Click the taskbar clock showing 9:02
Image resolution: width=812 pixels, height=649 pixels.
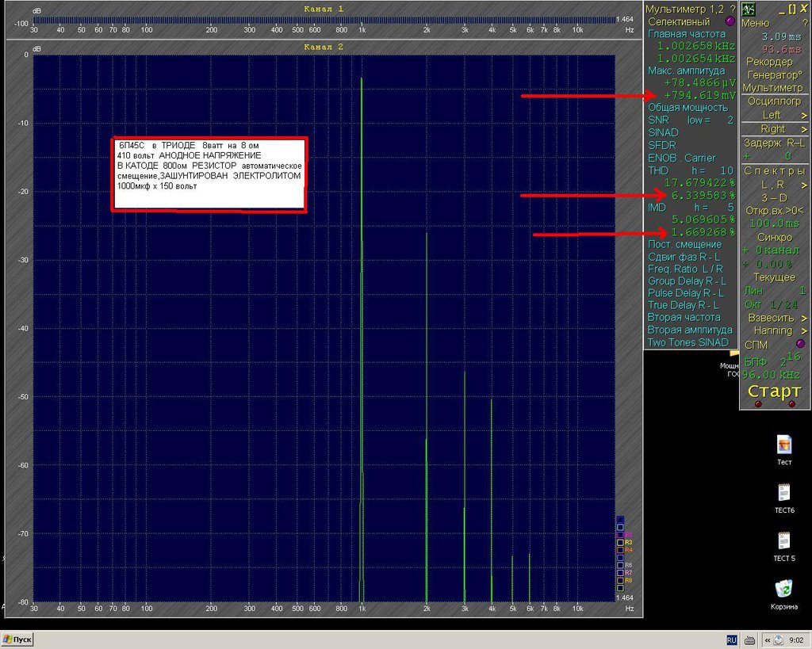click(796, 640)
